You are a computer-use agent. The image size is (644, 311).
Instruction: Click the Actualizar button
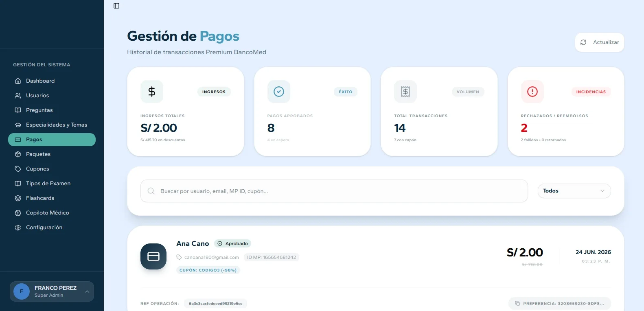pyautogui.click(x=599, y=42)
